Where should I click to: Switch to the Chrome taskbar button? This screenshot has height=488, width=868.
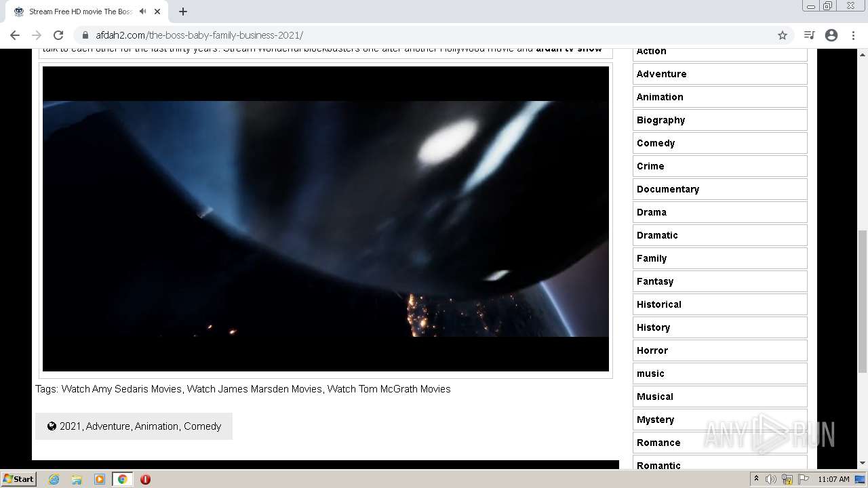[x=123, y=479]
